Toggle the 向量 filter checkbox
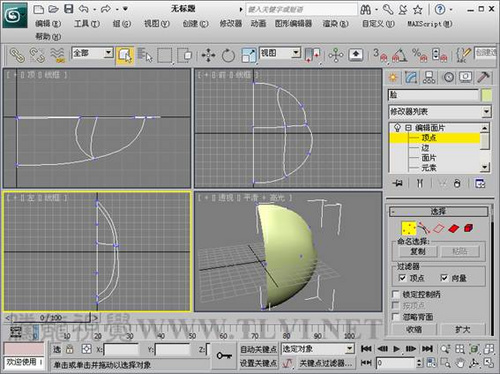Image resolution: width=500 pixels, height=374 pixels. pos(444,278)
